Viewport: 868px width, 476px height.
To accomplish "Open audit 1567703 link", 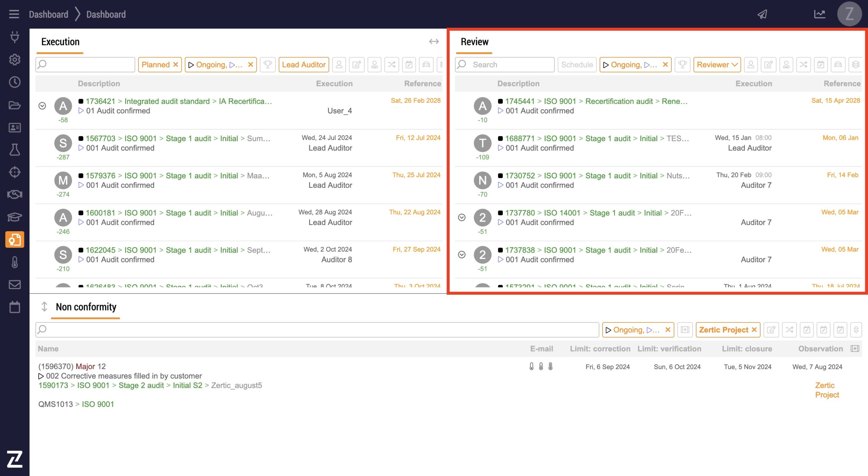I will coord(100,138).
